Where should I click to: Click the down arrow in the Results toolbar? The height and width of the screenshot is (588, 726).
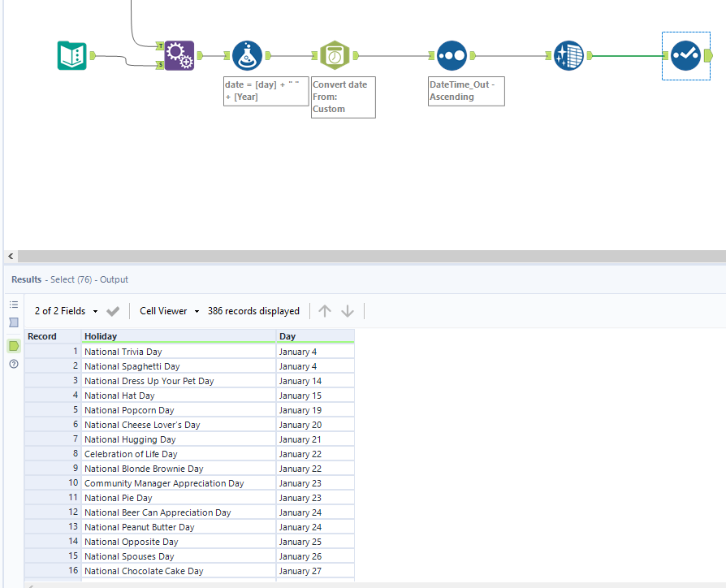point(348,310)
